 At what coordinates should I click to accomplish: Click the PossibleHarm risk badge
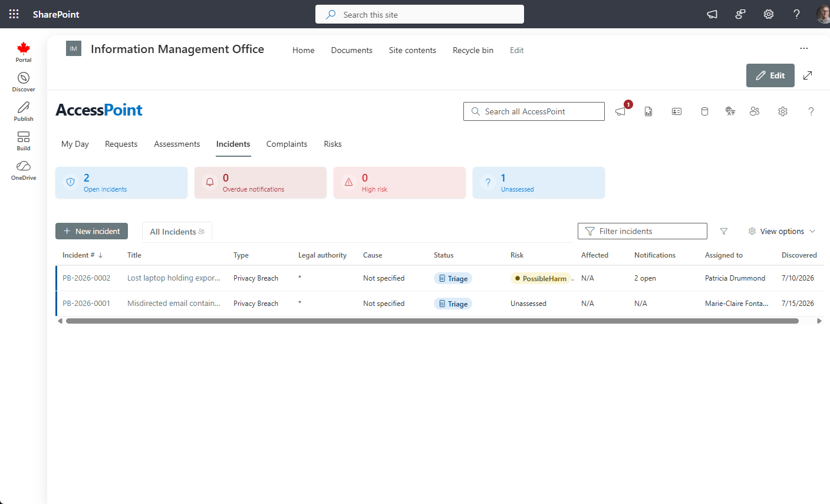tap(541, 278)
